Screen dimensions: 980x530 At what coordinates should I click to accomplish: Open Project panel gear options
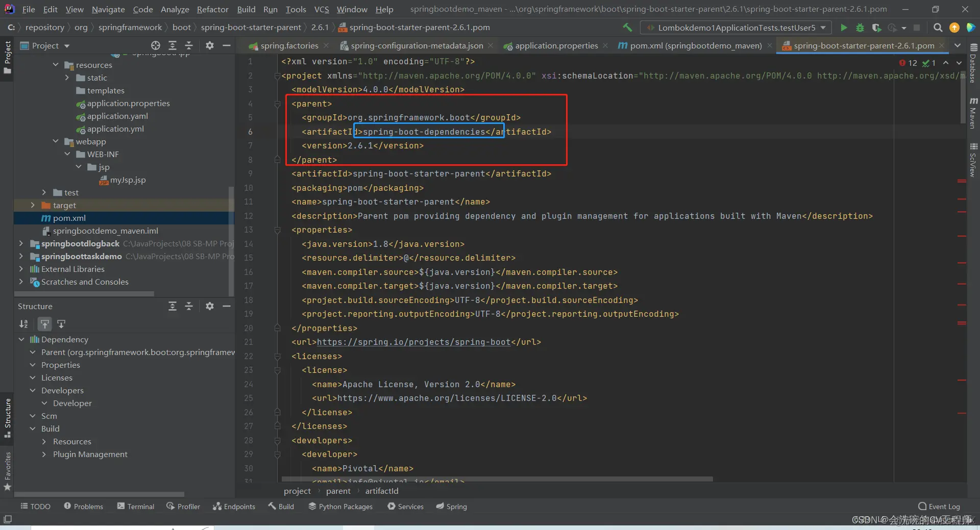(209, 45)
